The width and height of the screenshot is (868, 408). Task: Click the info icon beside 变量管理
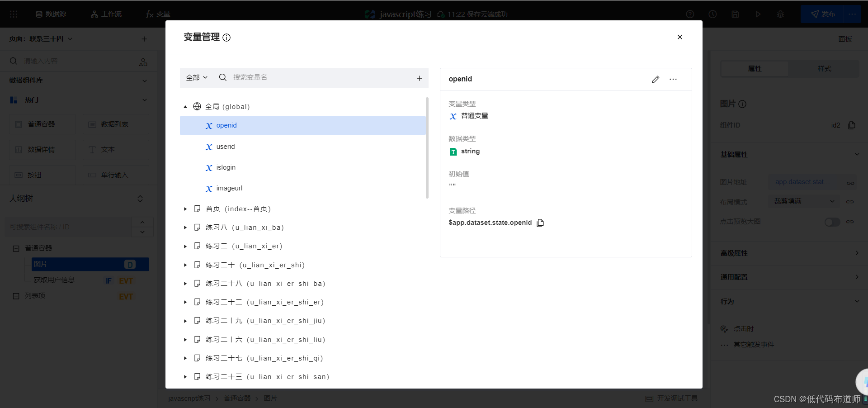click(226, 38)
